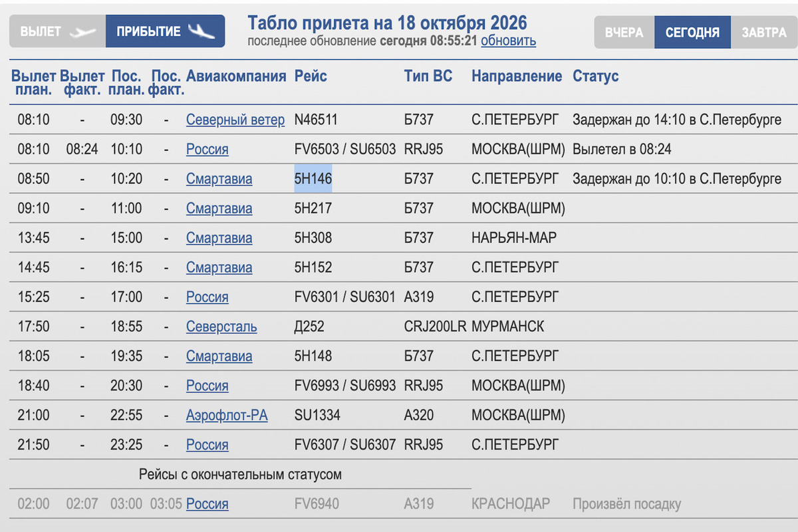
Task: Click the 'Произвёл посадку' status
Action: [x=626, y=505]
